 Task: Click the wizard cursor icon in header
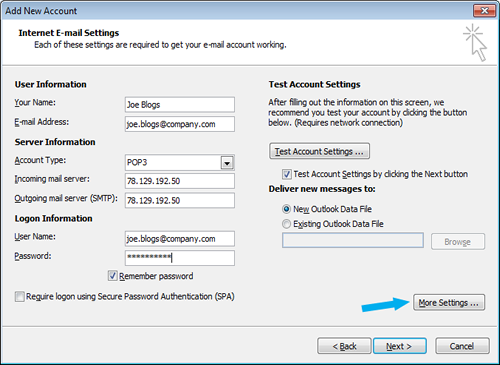click(475, 43)
